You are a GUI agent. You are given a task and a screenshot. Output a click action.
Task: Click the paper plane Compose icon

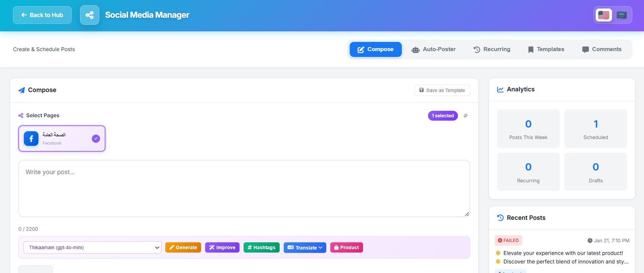coord(22,90)
